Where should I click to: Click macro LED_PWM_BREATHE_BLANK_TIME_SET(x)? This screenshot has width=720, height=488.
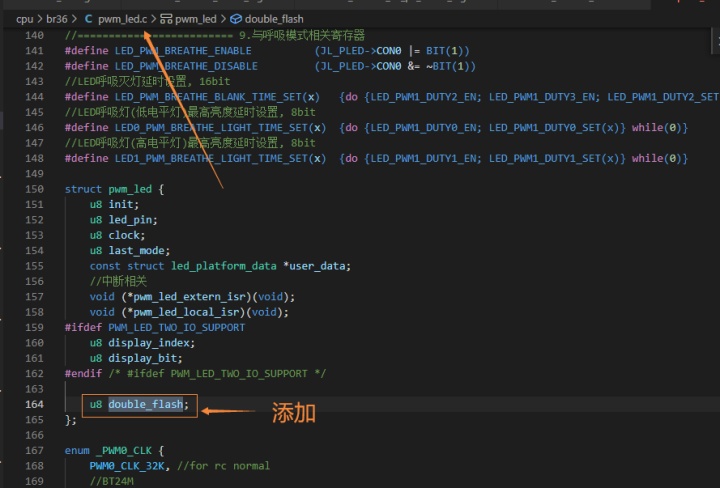click(x=217, y=97)
